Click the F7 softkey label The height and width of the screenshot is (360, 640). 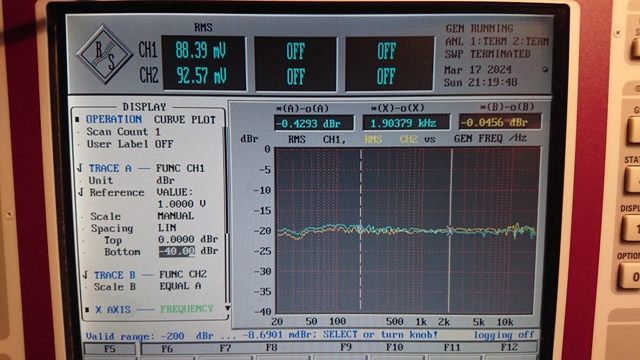click(x=225, y=348)
